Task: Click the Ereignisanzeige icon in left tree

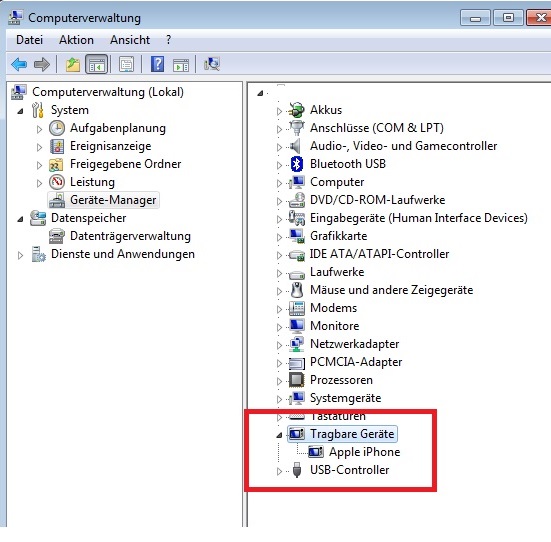Action: (x=57, y=146)
